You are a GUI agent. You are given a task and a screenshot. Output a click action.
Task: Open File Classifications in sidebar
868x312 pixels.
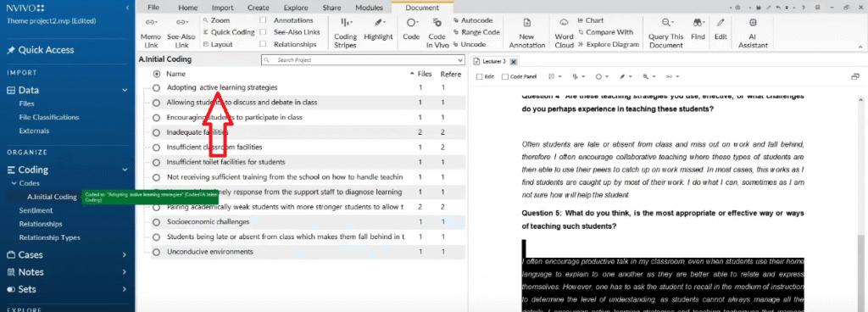[48, 117]
